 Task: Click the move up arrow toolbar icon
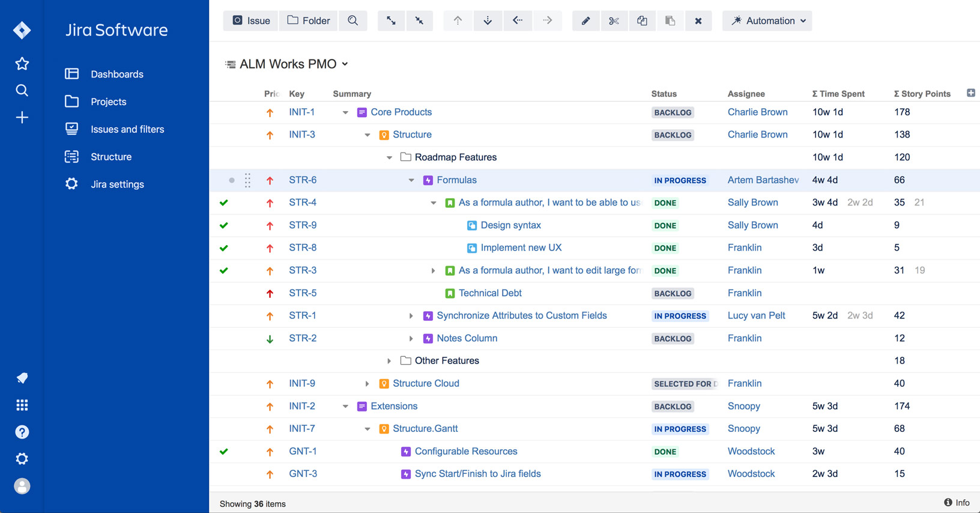[458, 20]
